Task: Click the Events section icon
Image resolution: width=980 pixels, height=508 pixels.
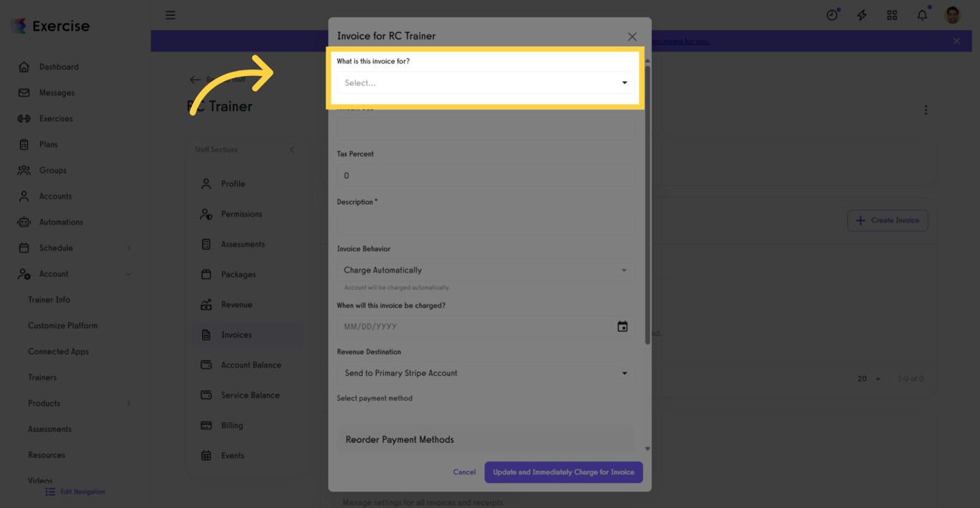Action: [206, 456]
